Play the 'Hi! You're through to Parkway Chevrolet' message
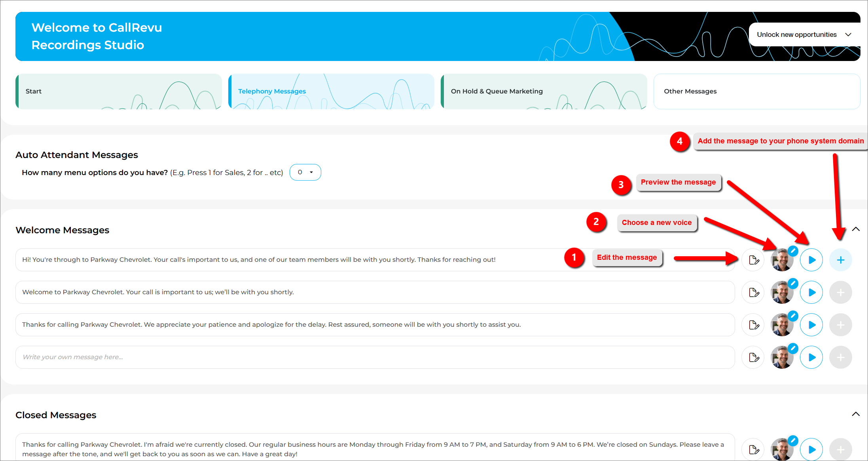868x461 pixels. click(811, 260)
